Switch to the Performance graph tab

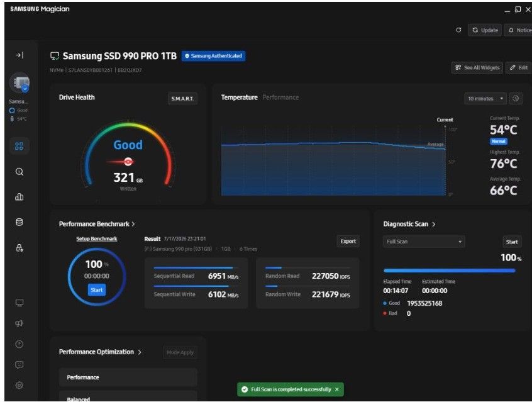click(x=280, y=98)
